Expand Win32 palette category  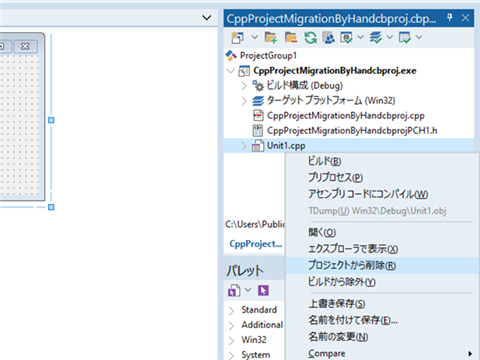coord(231,340)
